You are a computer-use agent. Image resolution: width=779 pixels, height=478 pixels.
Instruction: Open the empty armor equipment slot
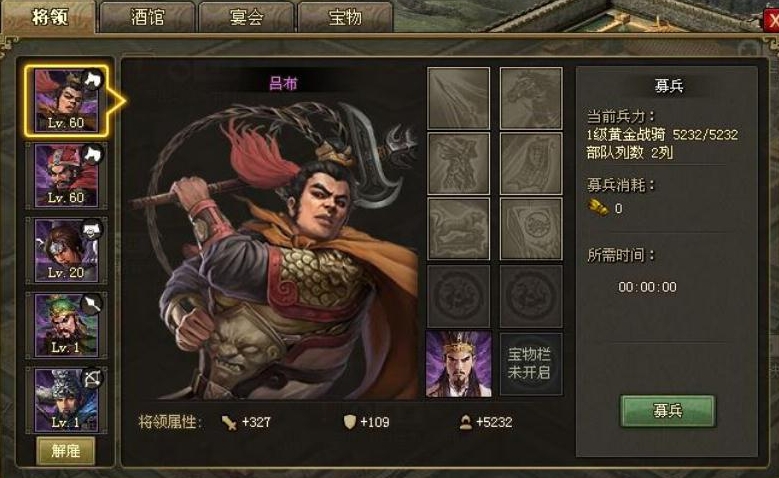point(459,163)
